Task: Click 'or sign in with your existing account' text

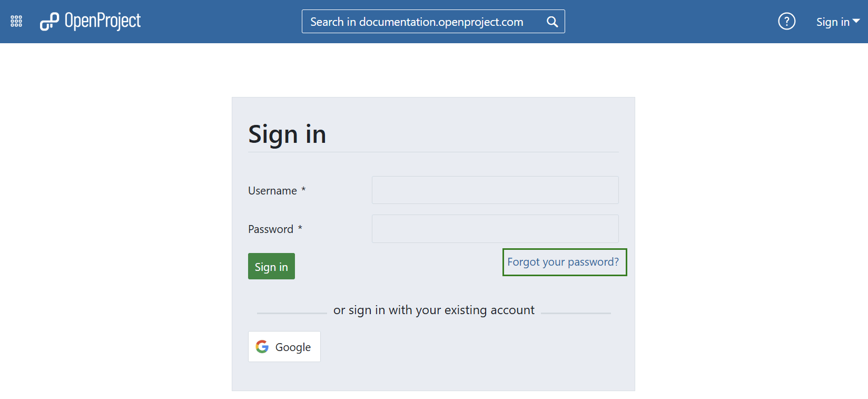Action: click(433, 310)
